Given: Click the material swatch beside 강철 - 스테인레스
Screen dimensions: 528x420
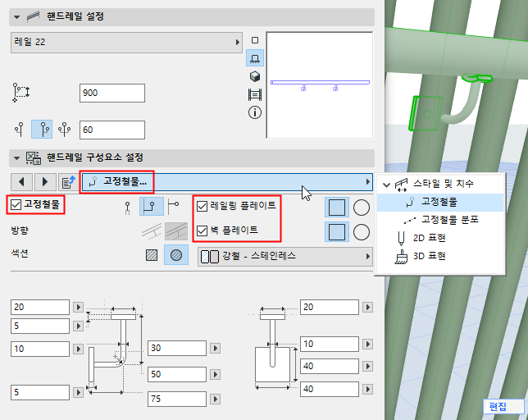Looking at the screenshot, I should (209, 257).
